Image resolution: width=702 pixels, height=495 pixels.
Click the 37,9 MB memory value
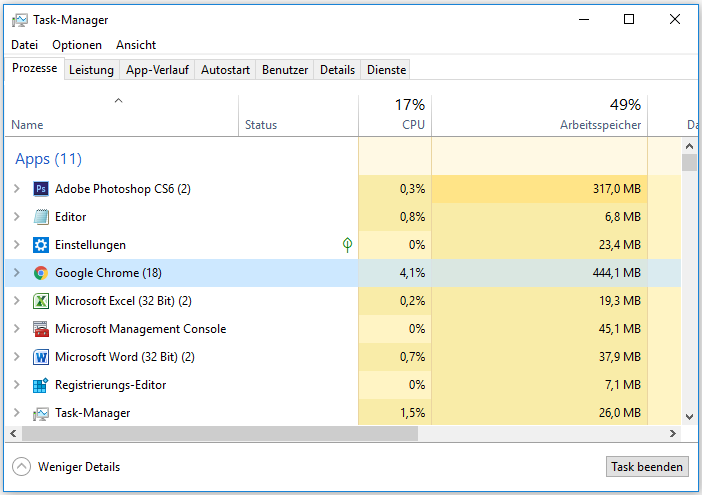[620, 357]
